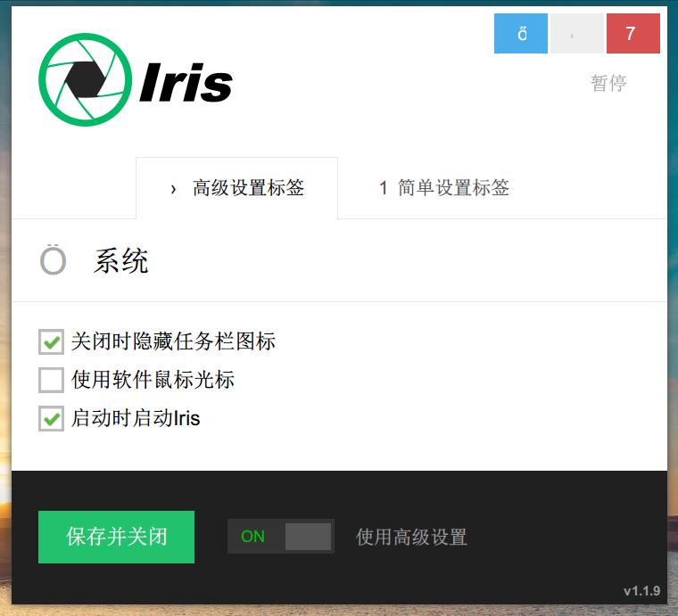This screenshot has width=678, height=616.
Task: Click the 使用高级设置 label
Action: (411, 537)
